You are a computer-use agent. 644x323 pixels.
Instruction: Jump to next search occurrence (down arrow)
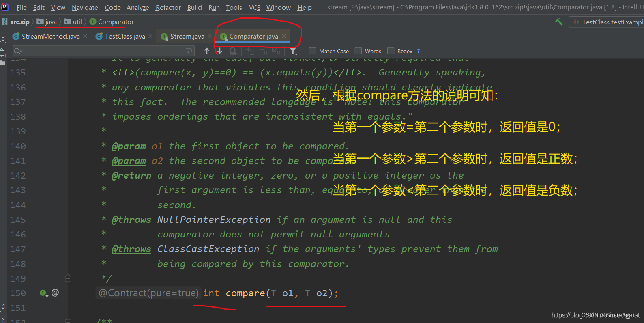coord(220,51)
